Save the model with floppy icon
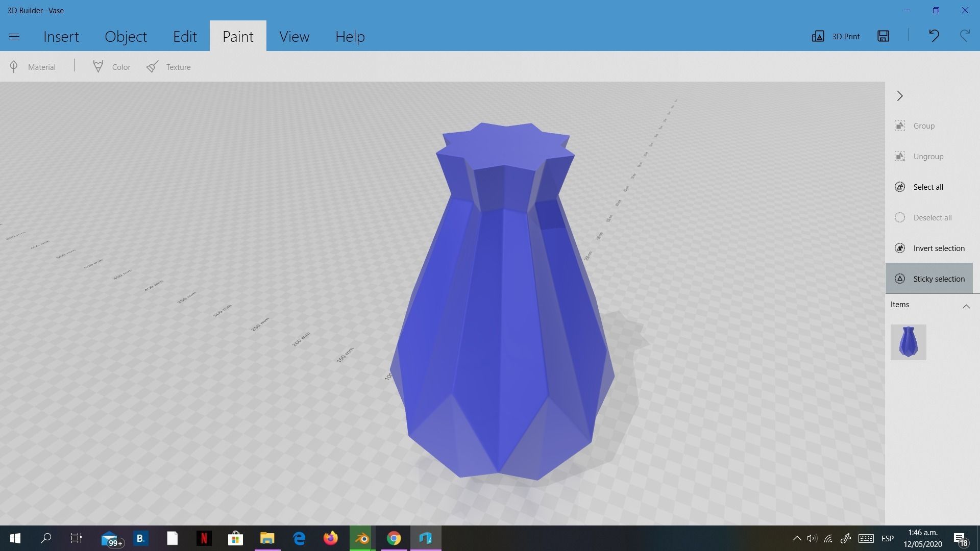 883,36
